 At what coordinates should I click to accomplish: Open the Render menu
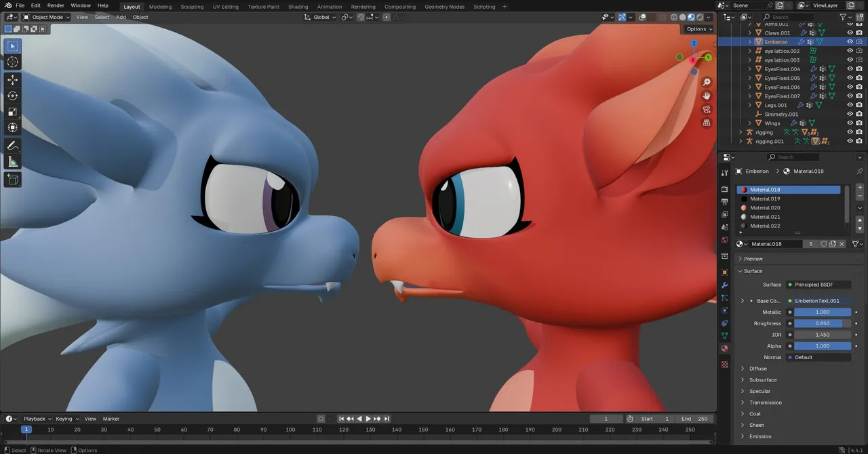[x=56, y=5]
